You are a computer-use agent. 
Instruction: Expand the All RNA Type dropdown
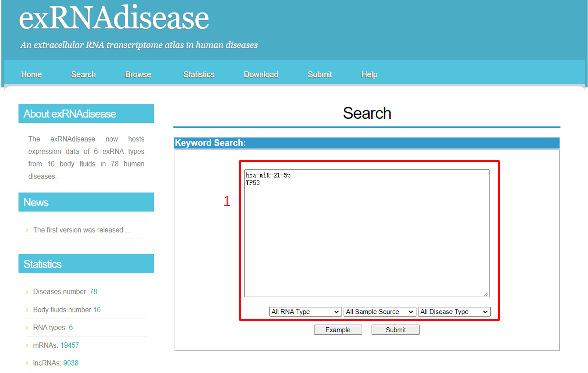pos(305,312)
